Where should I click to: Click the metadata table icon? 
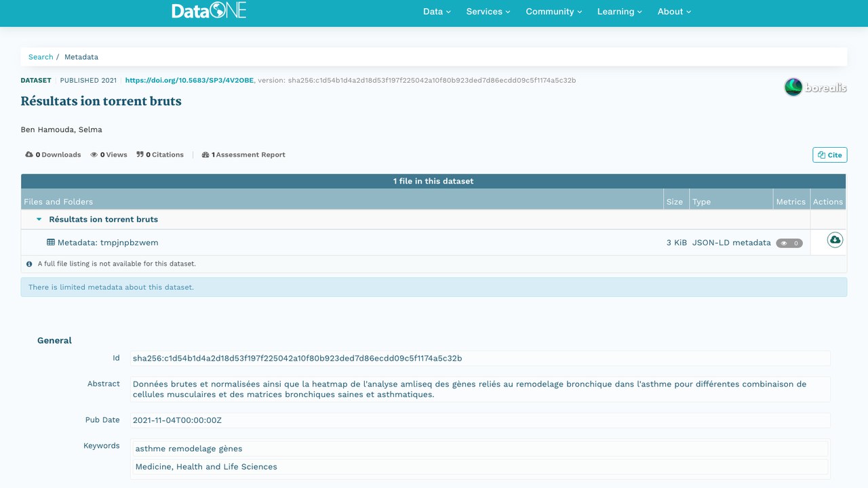51,242
